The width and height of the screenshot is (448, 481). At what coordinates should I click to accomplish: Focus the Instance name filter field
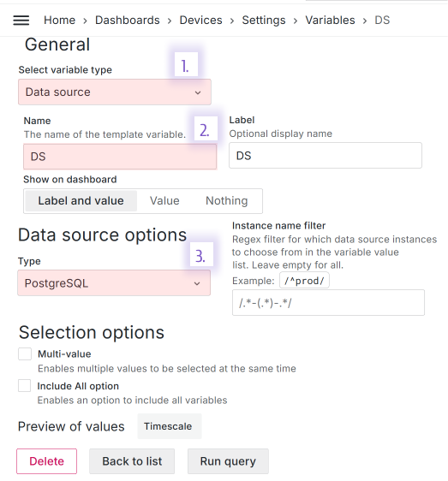(x=328, y=302)
